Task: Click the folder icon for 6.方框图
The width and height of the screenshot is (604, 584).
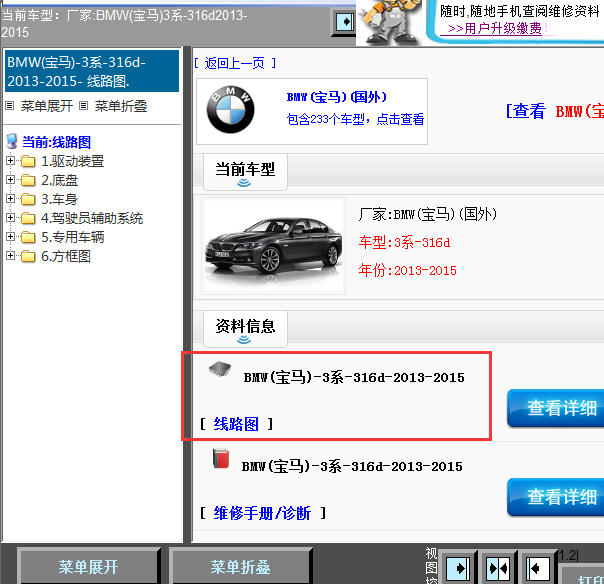Action: point(28,256)
